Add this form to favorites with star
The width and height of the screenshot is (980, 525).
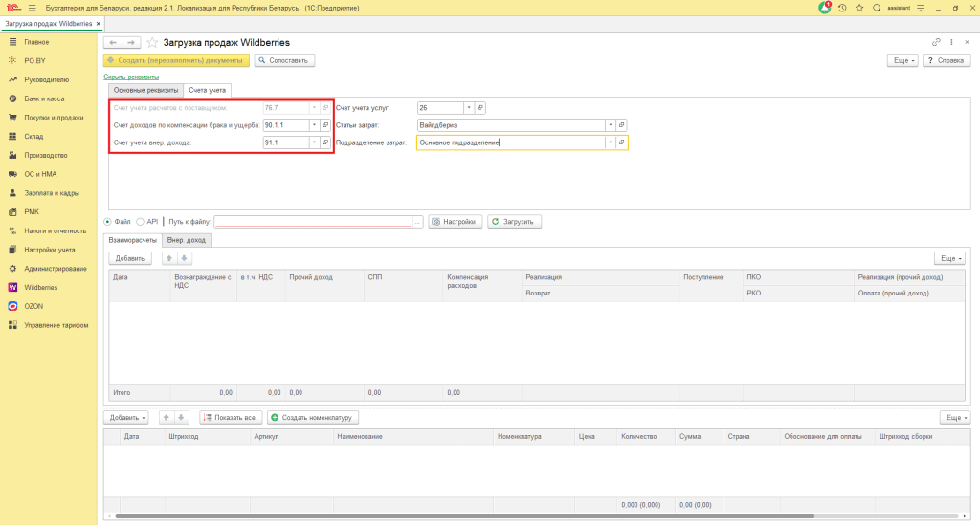pos(153,43)
